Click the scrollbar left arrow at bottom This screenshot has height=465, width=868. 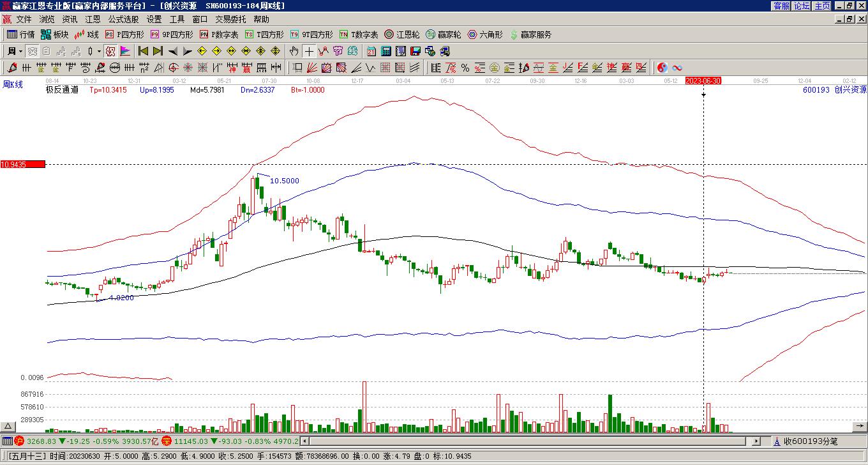pos(304,441)
